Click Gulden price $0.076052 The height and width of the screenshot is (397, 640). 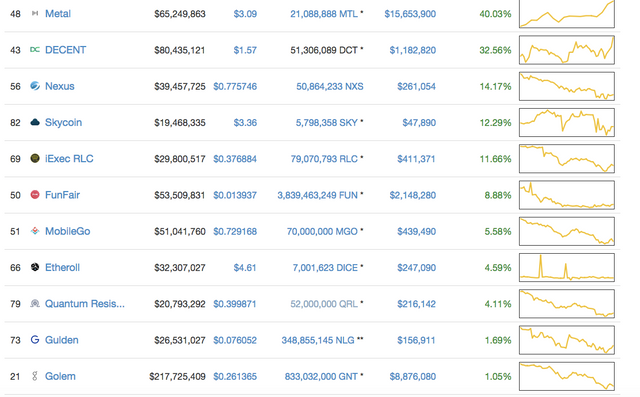pos(235,340)
